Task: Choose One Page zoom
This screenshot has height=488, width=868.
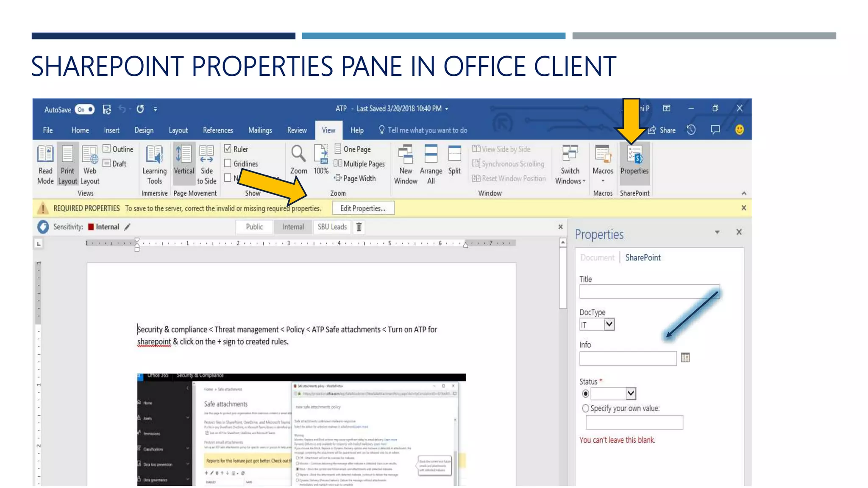Action: (353, 149)
